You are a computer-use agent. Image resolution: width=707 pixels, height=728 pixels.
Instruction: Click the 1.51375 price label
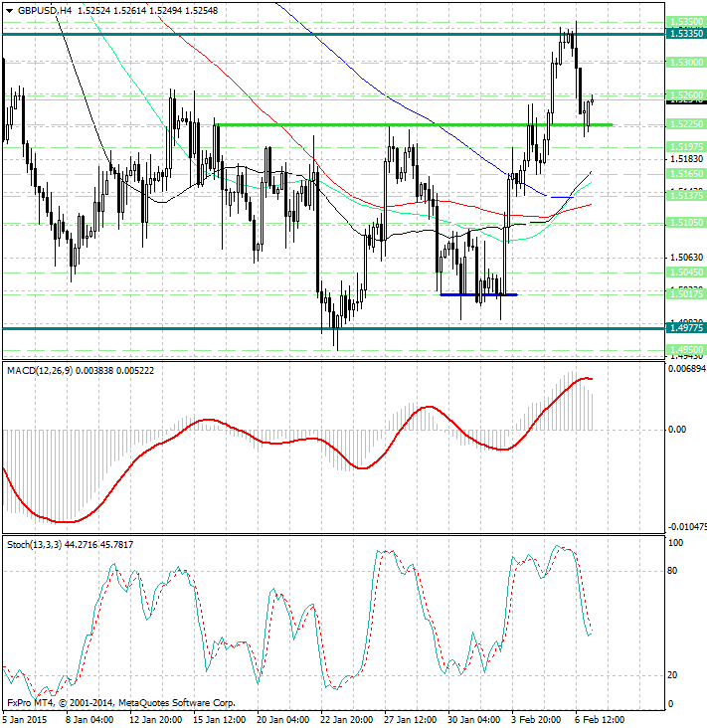pyautogui.click(x=686, y=196)
